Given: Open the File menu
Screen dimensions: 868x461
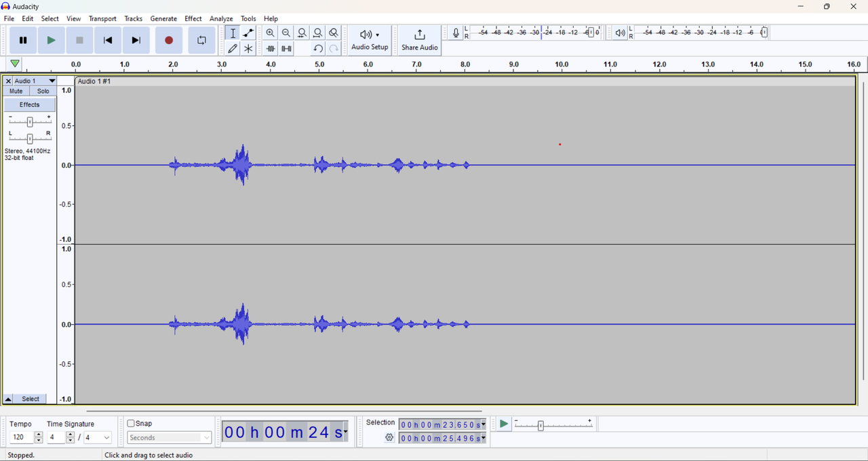Looking at the screenshot, I should 9,19.
